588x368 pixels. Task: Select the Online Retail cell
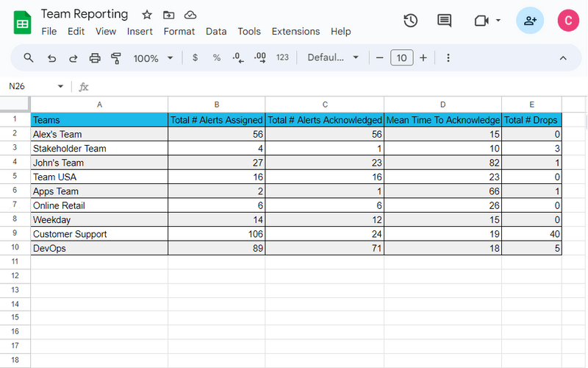point(99,205)
